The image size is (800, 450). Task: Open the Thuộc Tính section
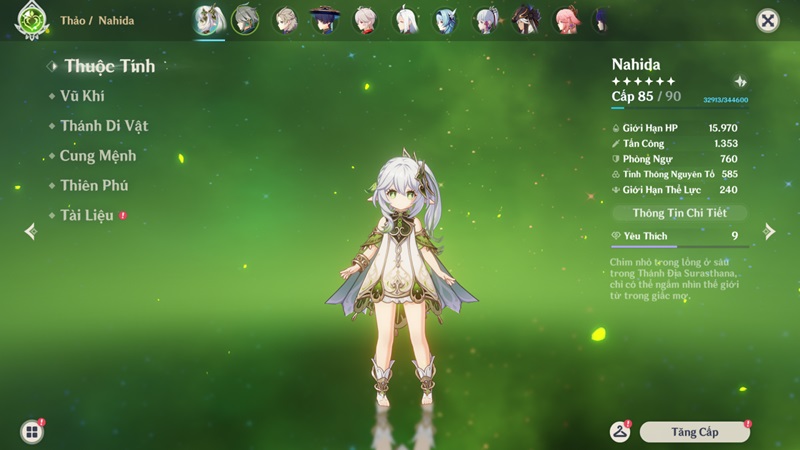(109, 66)
